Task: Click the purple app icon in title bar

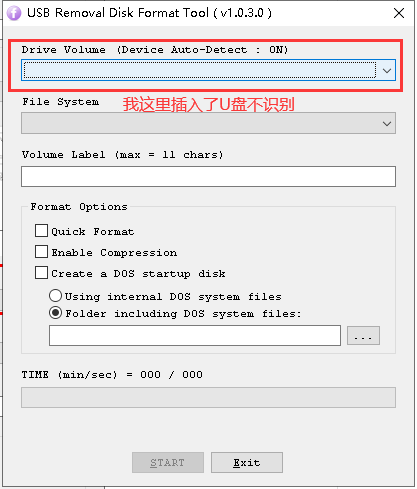Action: point(14,13)
